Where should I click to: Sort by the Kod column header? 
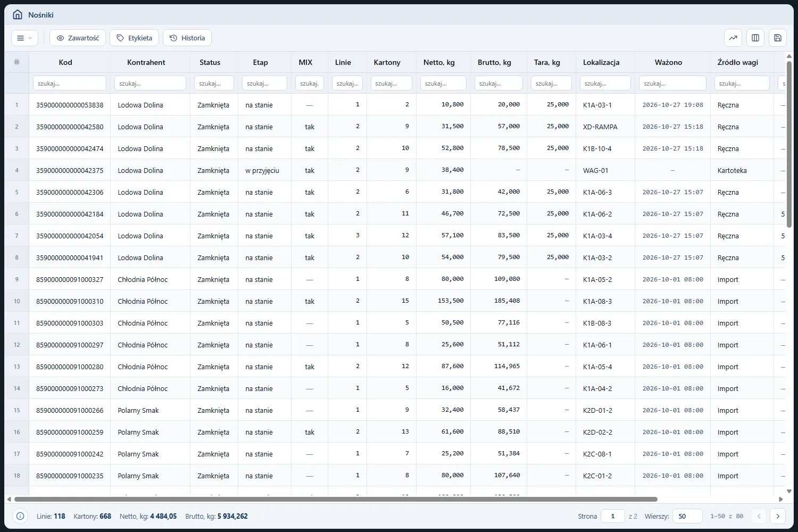point(65,62)
